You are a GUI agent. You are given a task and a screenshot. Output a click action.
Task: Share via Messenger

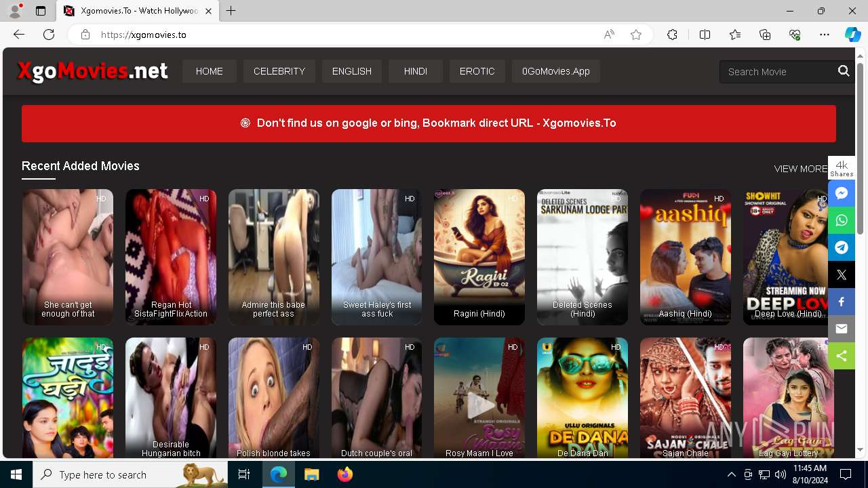(x=842, y=193)
